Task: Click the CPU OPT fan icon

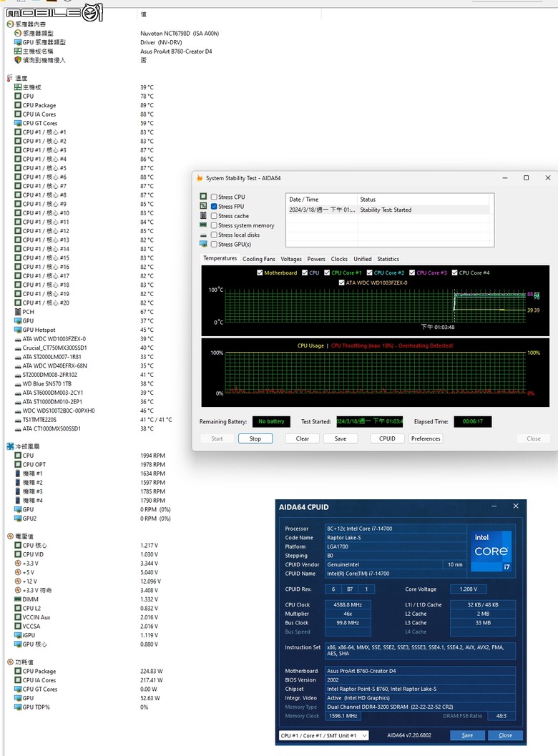Action: pos(18,464)
